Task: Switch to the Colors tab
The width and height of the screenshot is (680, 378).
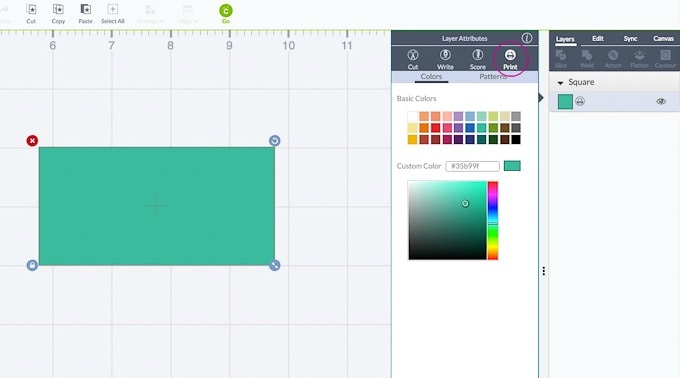Action: (x=431, y=77)
